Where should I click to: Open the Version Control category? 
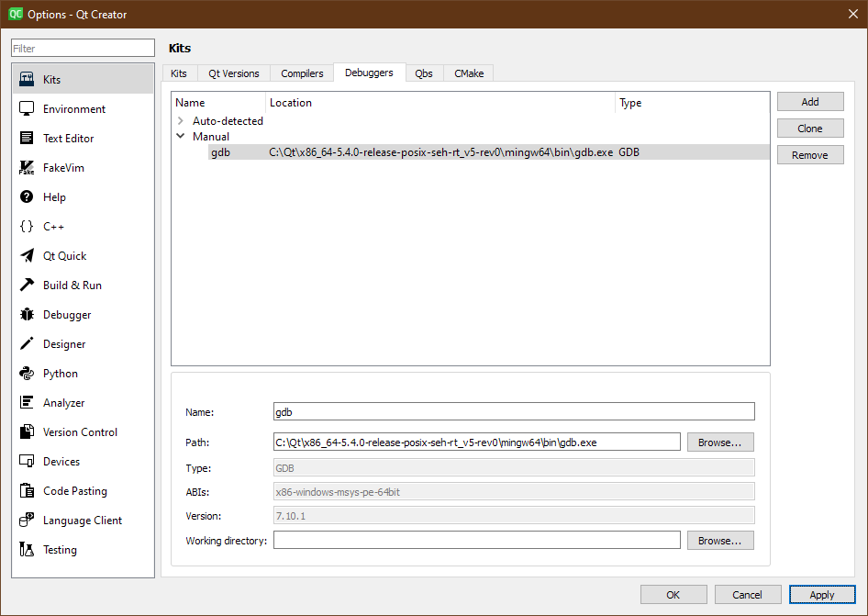28,431
